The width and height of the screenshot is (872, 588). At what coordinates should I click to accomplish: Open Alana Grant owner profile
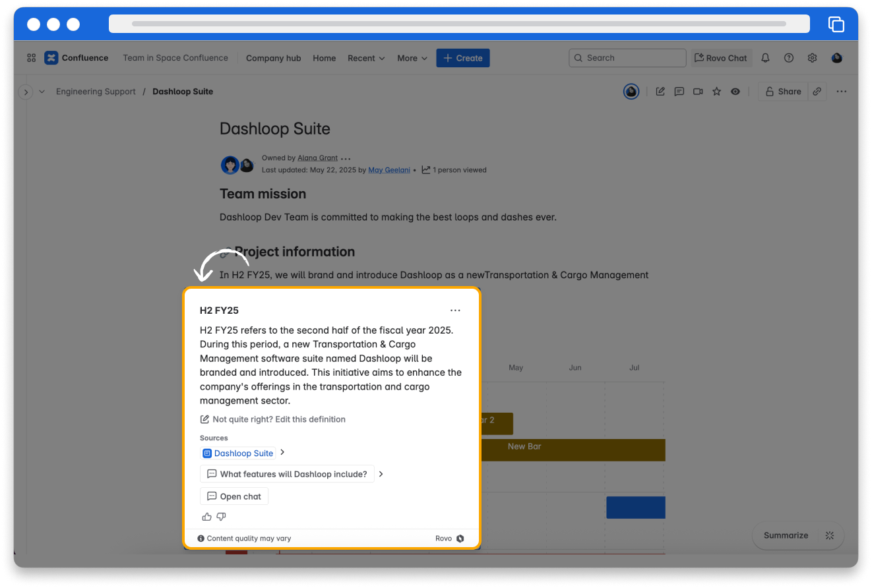coord(317,158)
